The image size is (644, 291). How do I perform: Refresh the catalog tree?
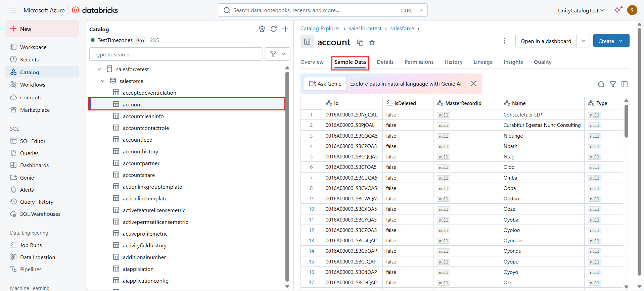click(x=274, y=29)
